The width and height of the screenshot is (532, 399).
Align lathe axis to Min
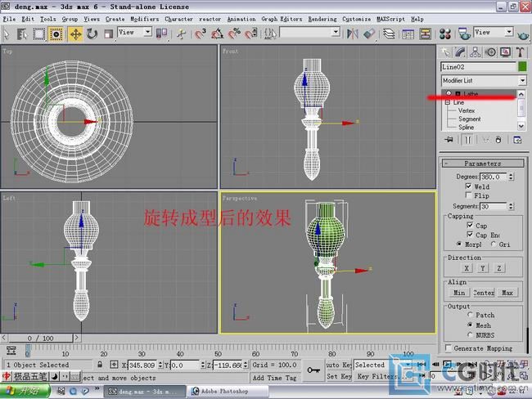[459, 293]
